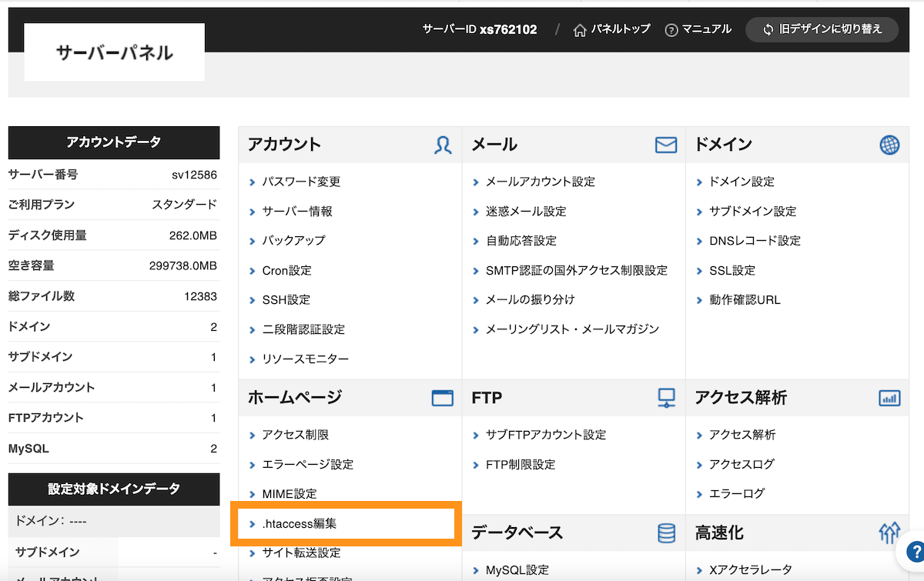Open メールアカウント設定 under メール

(x=540, y=182)
